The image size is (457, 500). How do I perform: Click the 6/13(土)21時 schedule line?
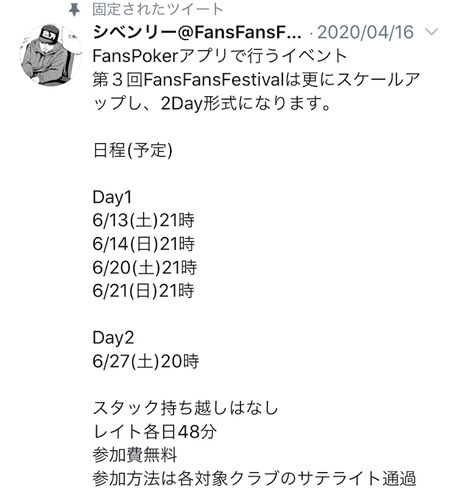[144, 220]
